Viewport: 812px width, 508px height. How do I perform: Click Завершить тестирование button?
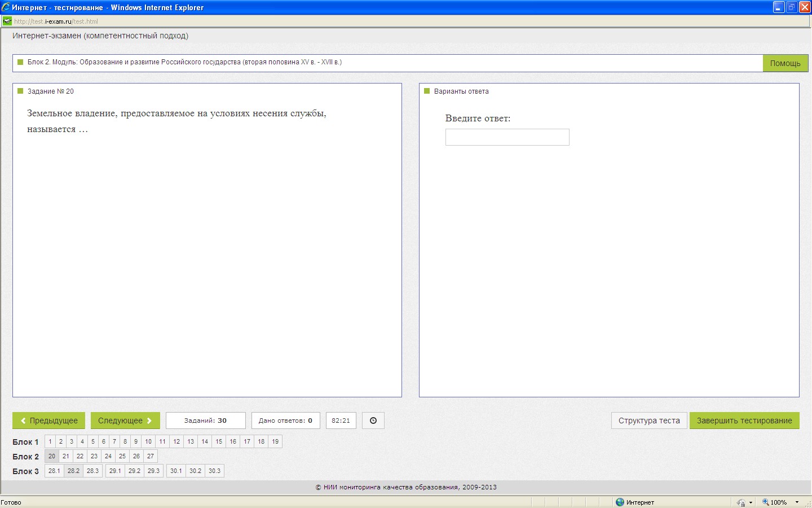point(744,421)
